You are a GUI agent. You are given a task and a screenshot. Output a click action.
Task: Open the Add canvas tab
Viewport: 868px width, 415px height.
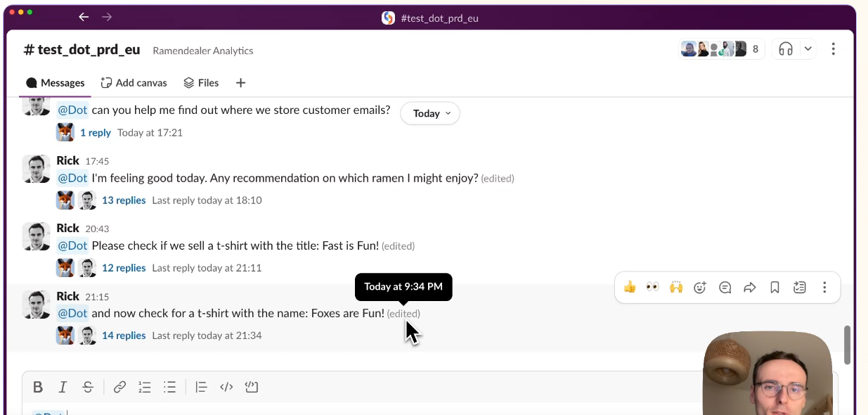coord(134,83)
